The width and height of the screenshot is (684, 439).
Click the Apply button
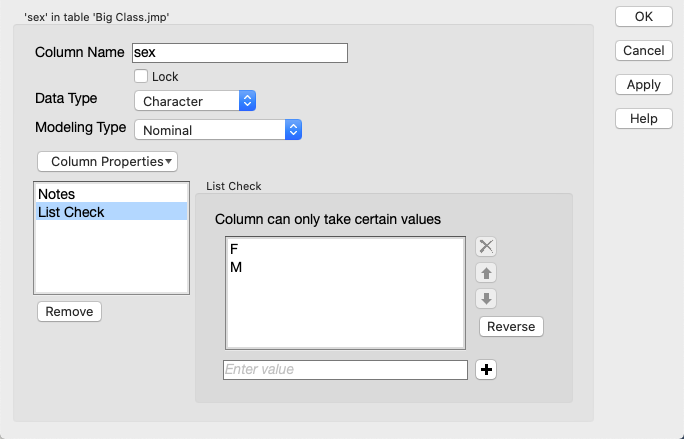[644, 85]
